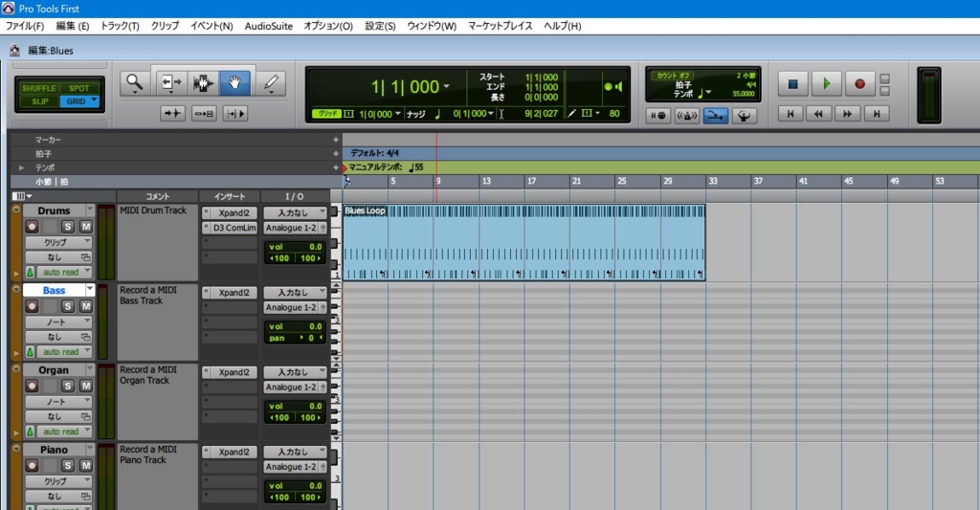Solo the Organ track
Screen dimensions: 980x510
click(x=68, y=386)
